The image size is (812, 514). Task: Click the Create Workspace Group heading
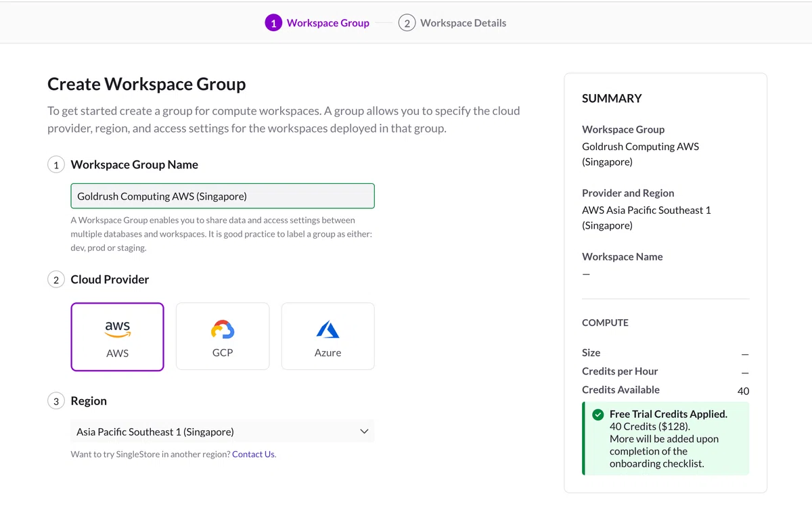pos(147,85)
